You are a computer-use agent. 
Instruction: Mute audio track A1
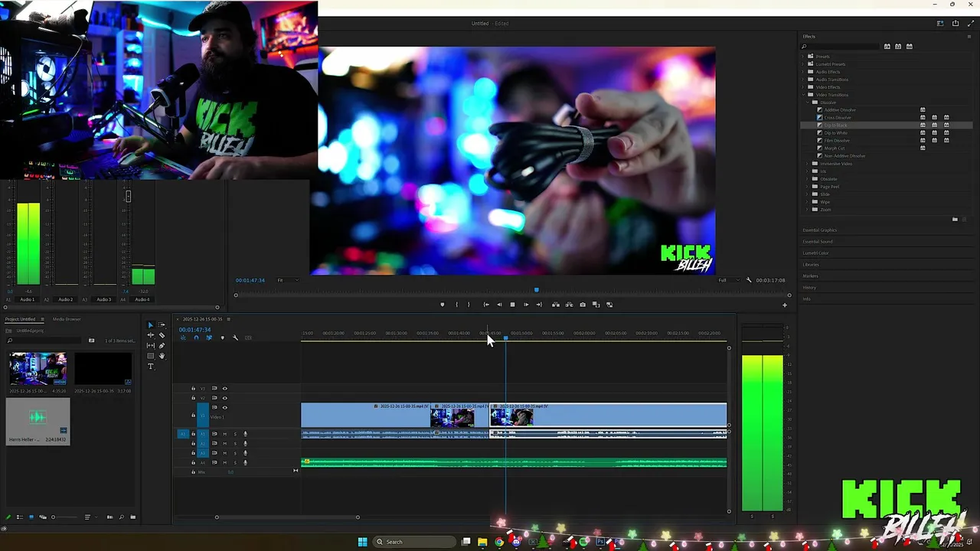click(224, 434)
